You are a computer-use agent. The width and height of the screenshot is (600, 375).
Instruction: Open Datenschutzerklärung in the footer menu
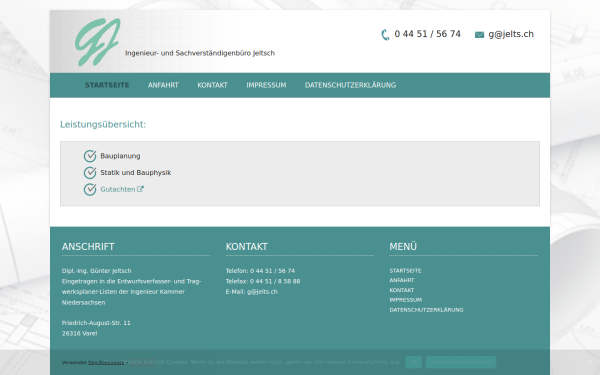426,310
